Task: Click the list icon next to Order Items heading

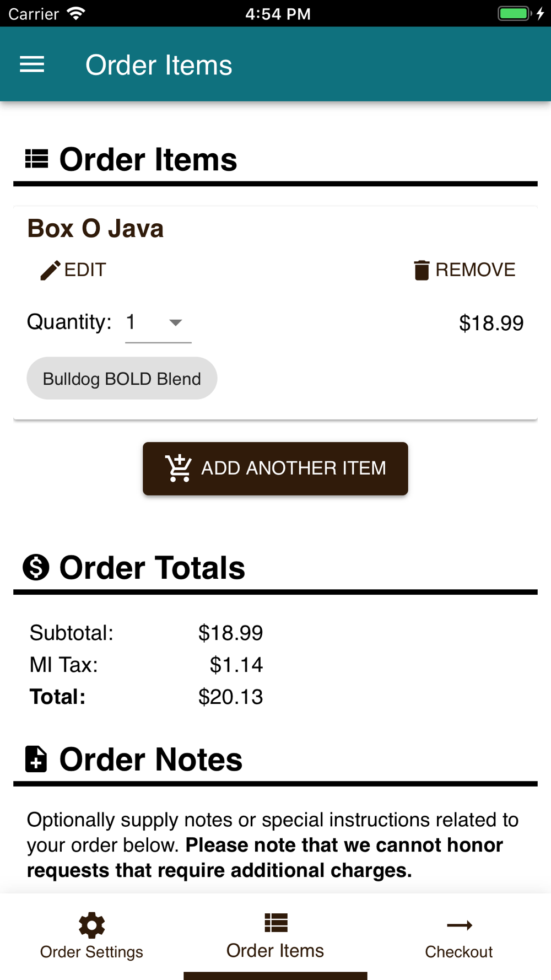Action: [x=37, y=159]
